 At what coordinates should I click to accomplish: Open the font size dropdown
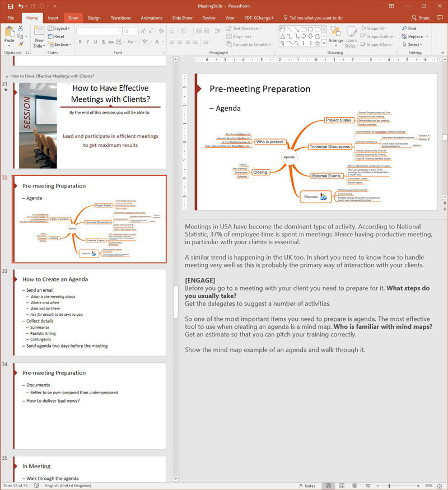pos(136,31)
